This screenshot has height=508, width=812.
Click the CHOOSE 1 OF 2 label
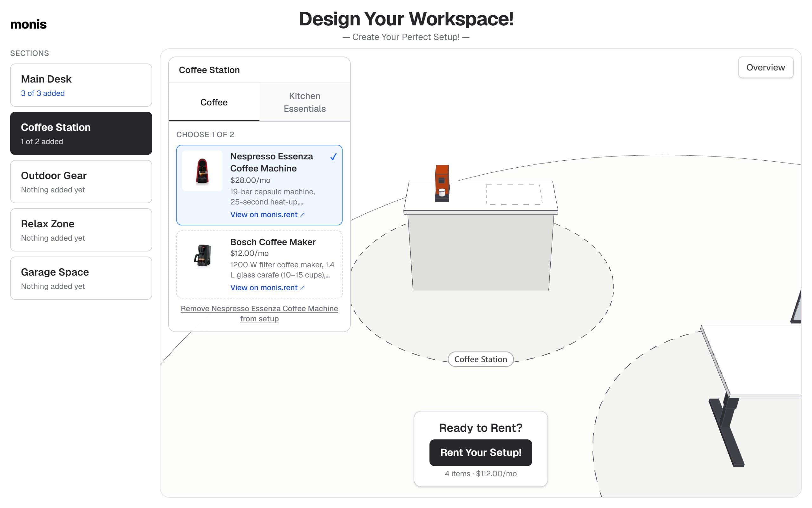coord(205,134)
